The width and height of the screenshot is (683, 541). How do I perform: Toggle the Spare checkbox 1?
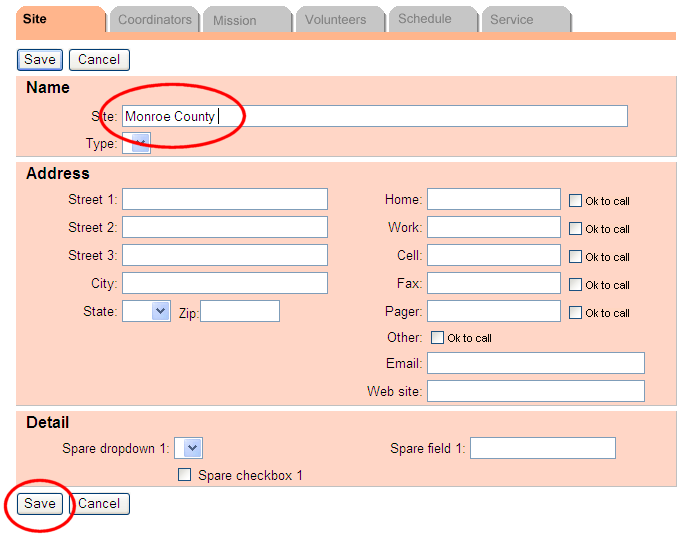coord(184,475)
